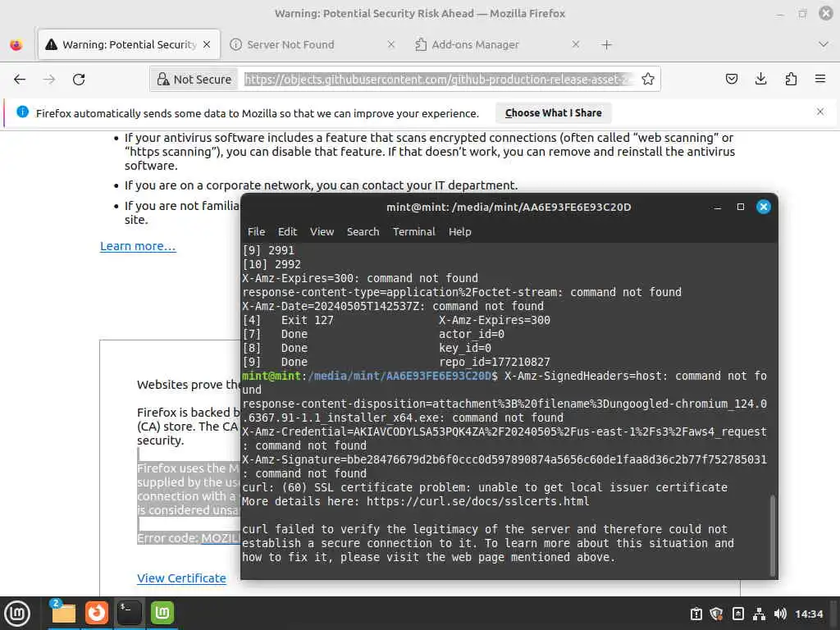
Task: Open Firefox View pinned icon
Action: click(x=16, y=44)
